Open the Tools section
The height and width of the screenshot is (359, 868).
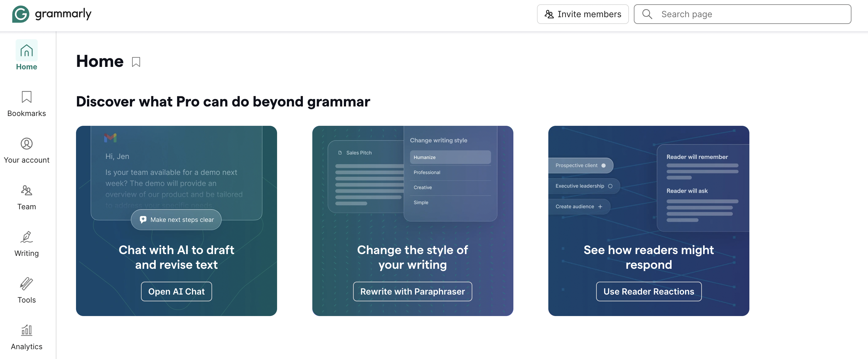27,290
